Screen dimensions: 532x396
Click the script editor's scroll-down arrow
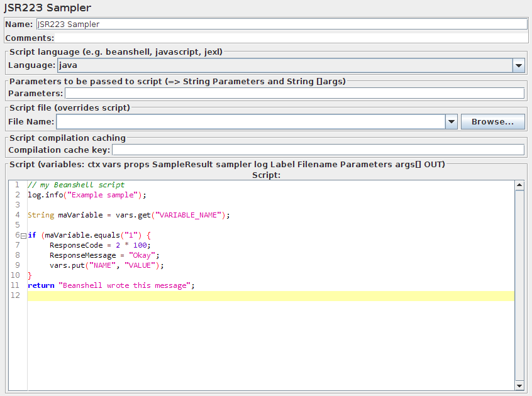519,385
